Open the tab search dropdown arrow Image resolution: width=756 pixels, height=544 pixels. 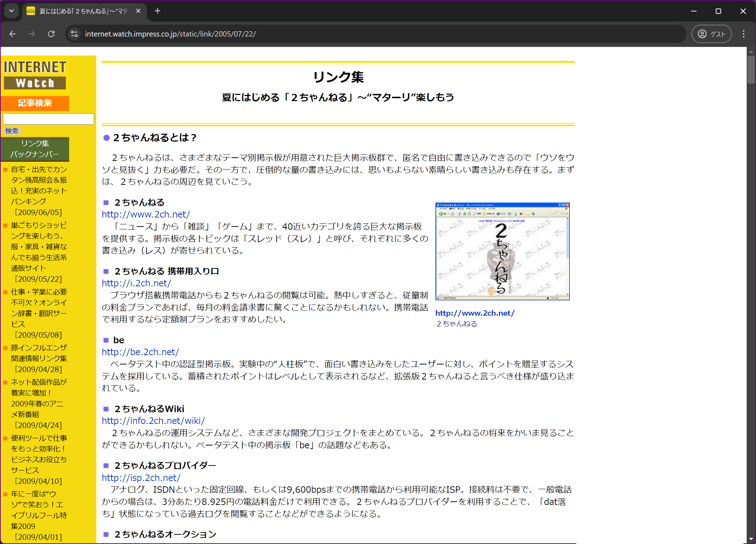pyautogui.click(x=11, y=11)
